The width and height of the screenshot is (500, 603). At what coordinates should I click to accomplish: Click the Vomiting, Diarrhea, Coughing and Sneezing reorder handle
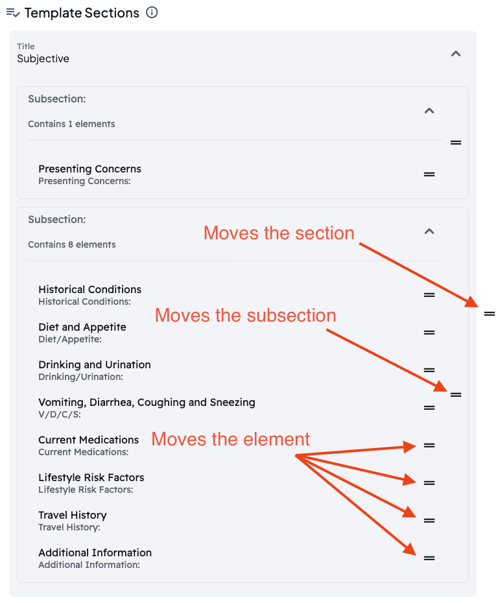(x=429, y=408)
